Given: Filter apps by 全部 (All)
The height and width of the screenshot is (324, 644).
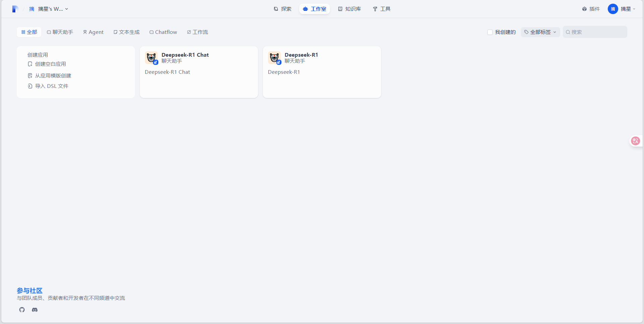Looking at the screenshot, I should [x=29, y=32].
